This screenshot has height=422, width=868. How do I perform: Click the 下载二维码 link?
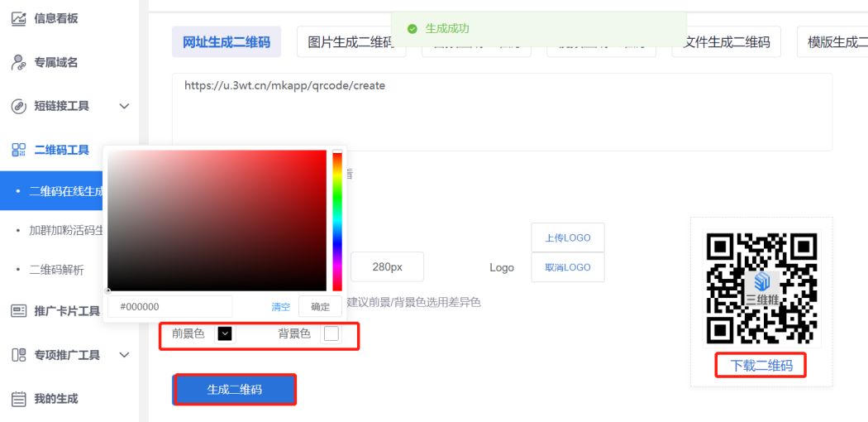point(761,366)
